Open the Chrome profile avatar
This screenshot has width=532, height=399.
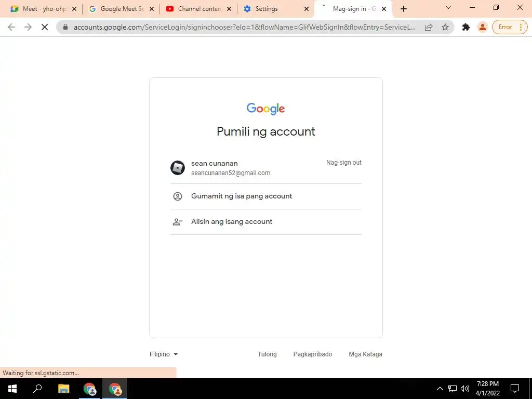click(x=482, y=27)
